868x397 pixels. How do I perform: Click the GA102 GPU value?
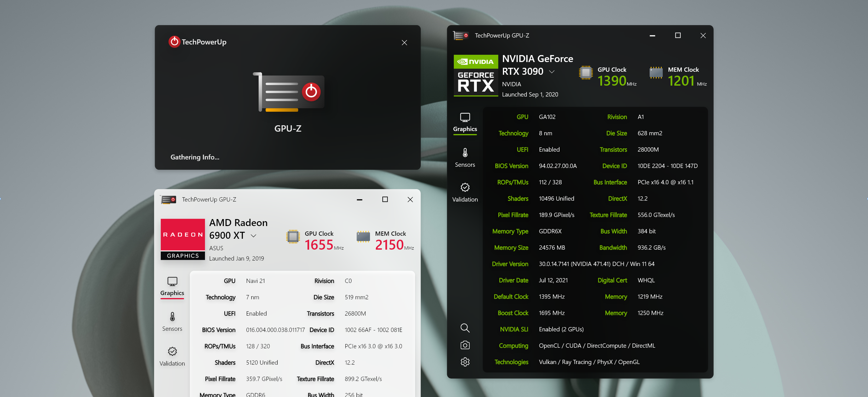547,117
